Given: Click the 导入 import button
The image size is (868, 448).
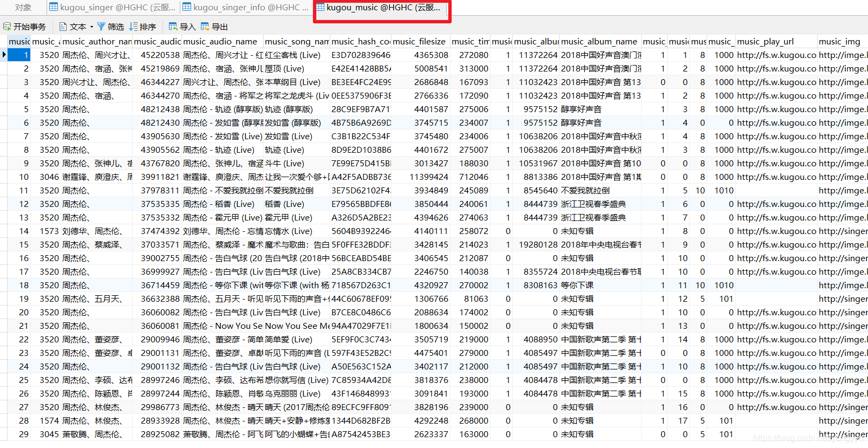Looking at the screenshot, I should tap(182, 27).
